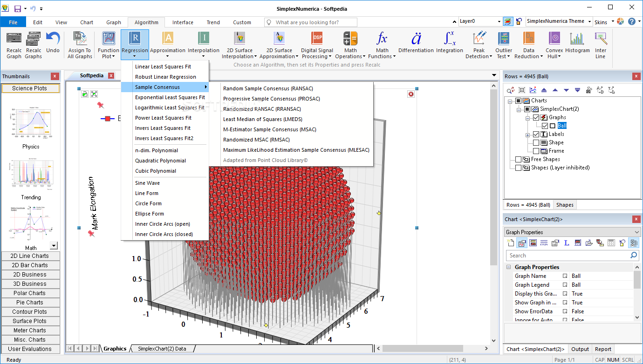Check the Shapes (Layer inhibited) checkbox
643x364 pixels.
[x=519, y=168]
